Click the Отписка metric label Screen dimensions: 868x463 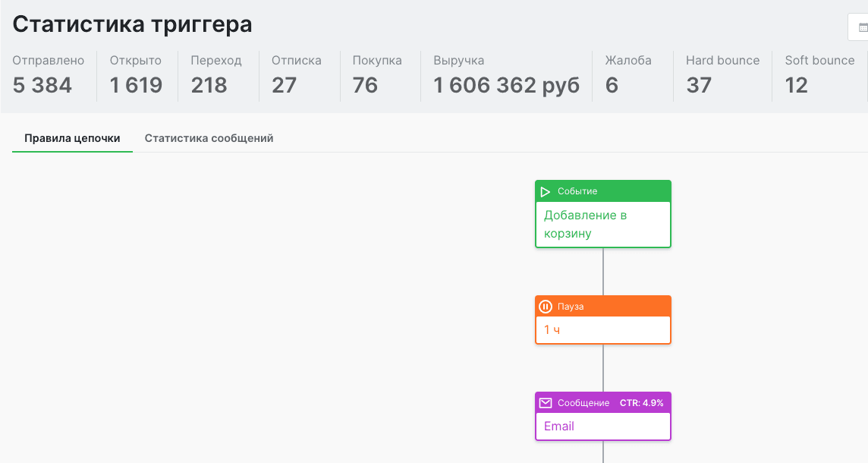point(296,61)
